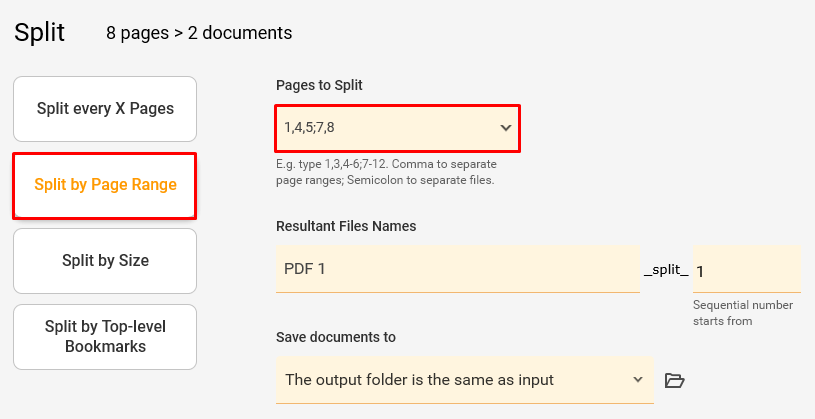Screen dimensions: 815x419
Task: Click the Split heading title
Action: (x=40, y=33)
